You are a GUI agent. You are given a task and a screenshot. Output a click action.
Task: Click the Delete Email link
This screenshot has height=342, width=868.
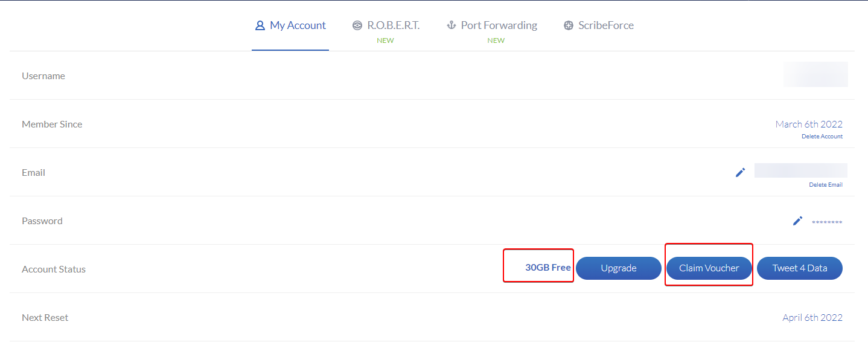pyautogui.click(x=825, y=185)
